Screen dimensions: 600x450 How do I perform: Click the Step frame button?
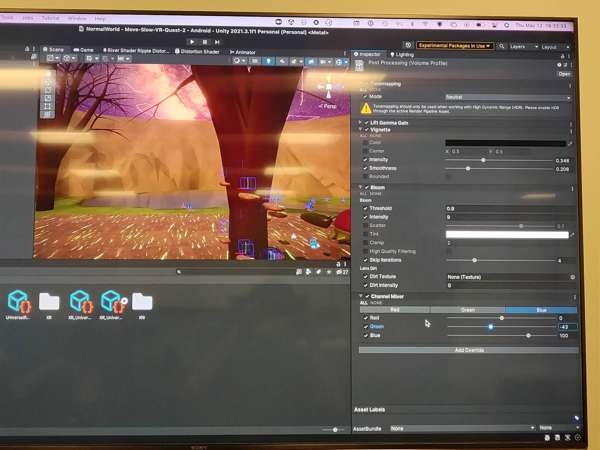pyautogui.click(x=218, y=42)
